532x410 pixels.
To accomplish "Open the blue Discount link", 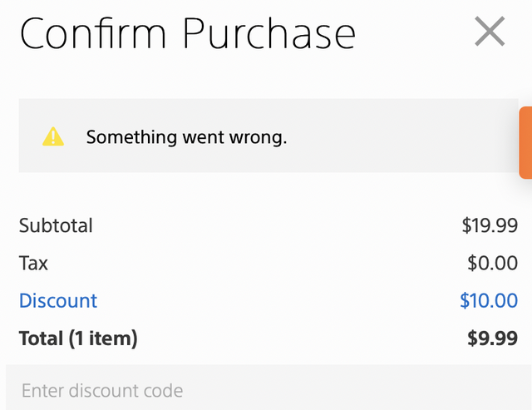I will point(58,301).
